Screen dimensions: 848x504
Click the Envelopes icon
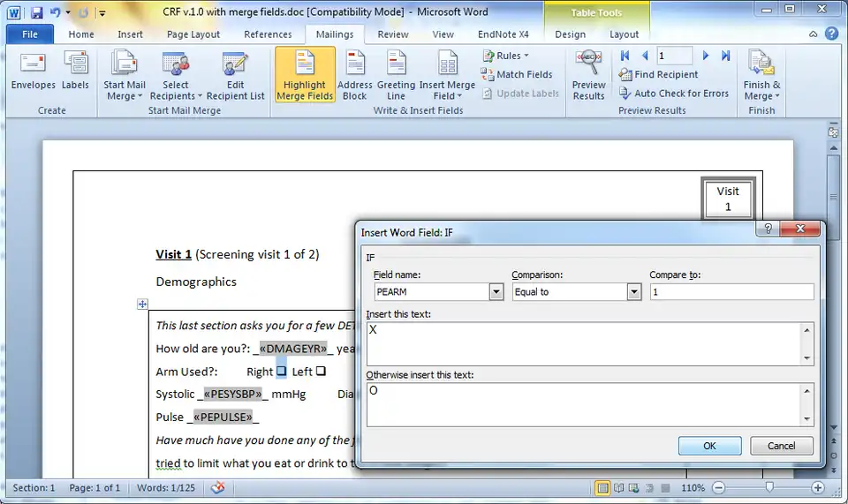[33, 71]
